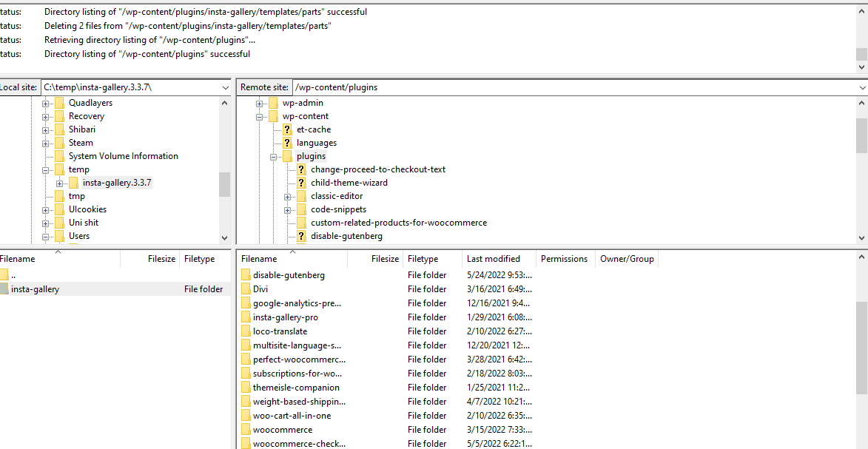
Task: Sort remote files by Filesize column
Action: tap(374, 259)
